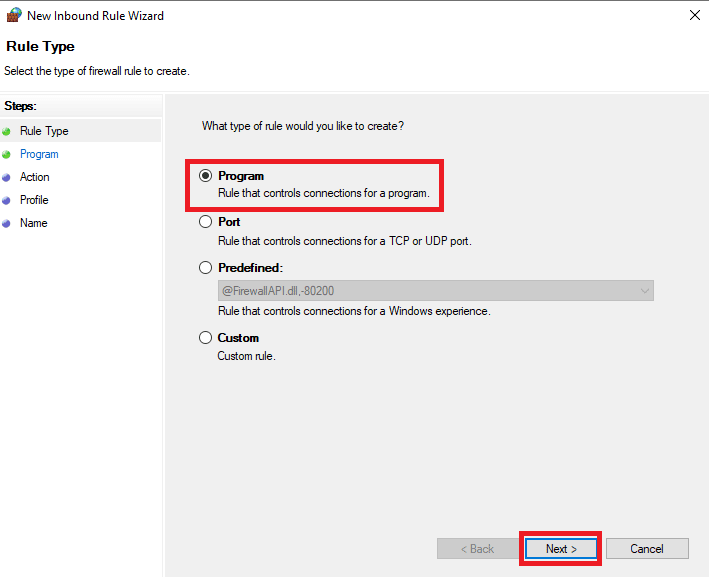Viewport: 709px width, 577px height.
Task: Click the Next > button
Action: point(561,549)
